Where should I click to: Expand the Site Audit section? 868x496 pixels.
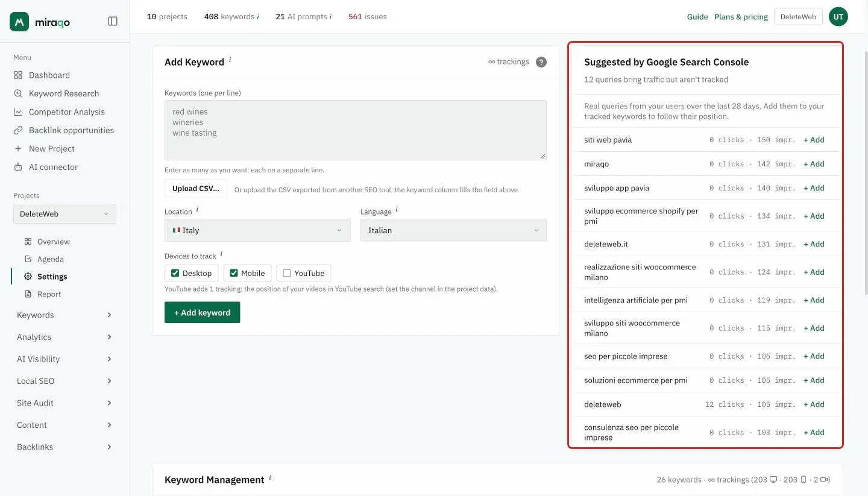[64, 403]
